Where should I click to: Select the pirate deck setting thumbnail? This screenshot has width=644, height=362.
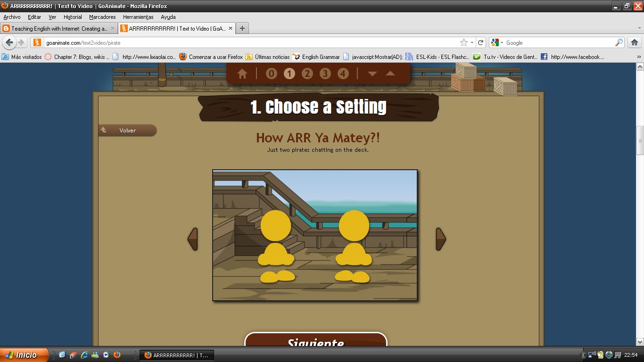pos(315,235)
